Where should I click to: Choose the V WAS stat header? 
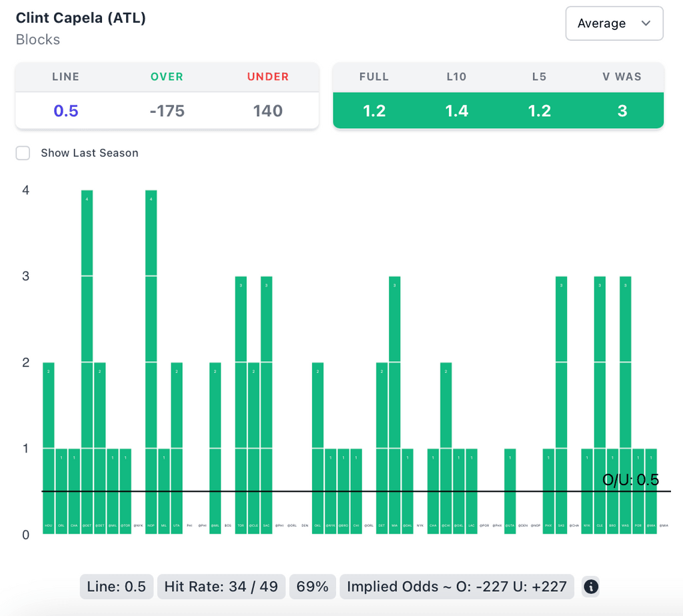(x=622, y=77)
